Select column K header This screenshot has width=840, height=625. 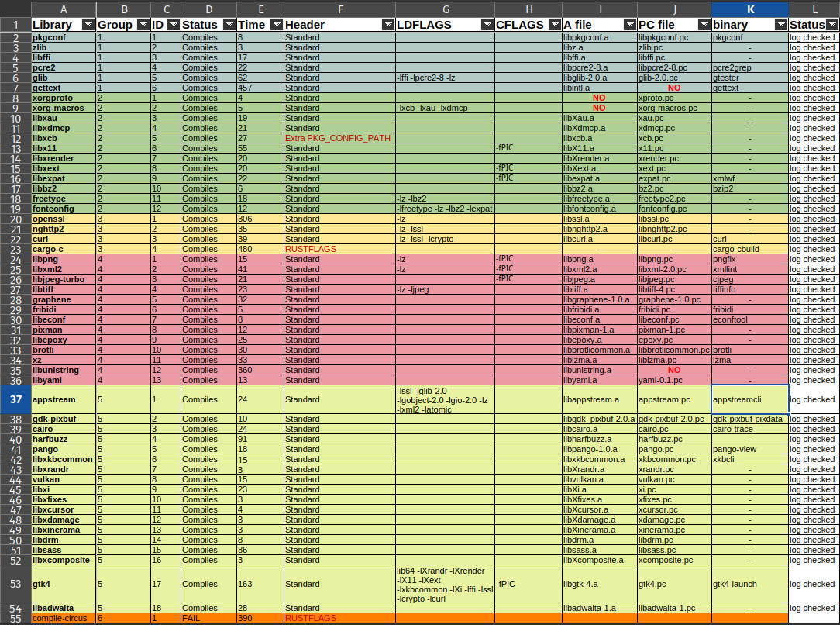[x=749, y=9]
